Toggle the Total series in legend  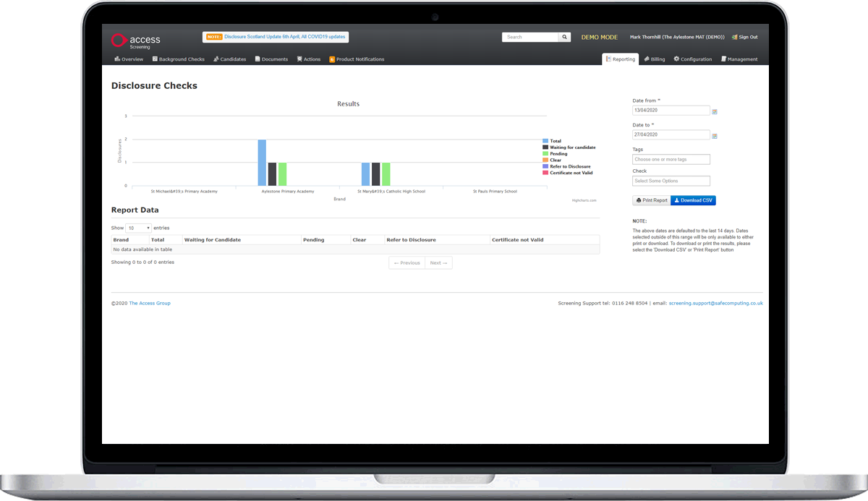(555, 141)
